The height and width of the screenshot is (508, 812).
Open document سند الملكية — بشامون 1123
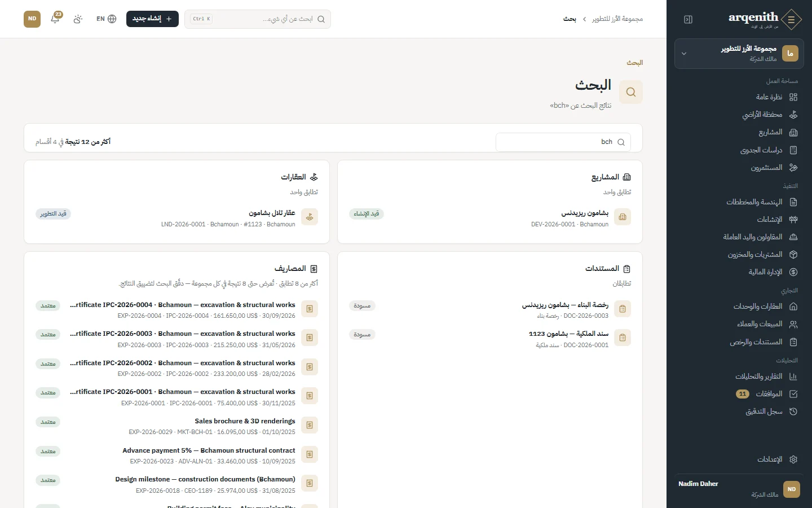490,339
